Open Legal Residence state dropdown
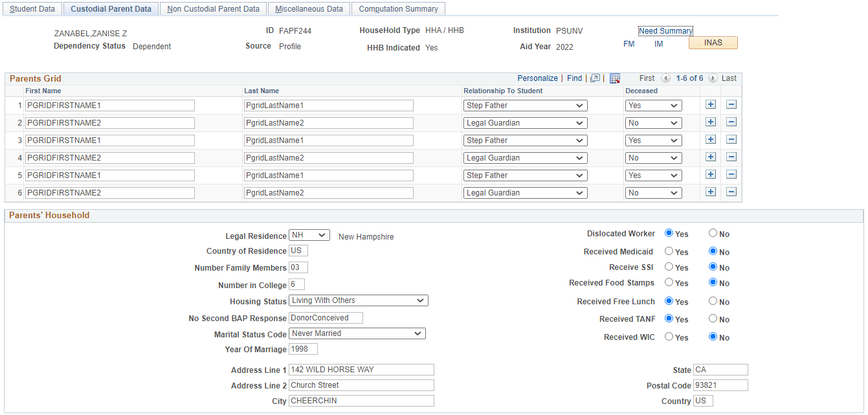 [x=309, y=236]
